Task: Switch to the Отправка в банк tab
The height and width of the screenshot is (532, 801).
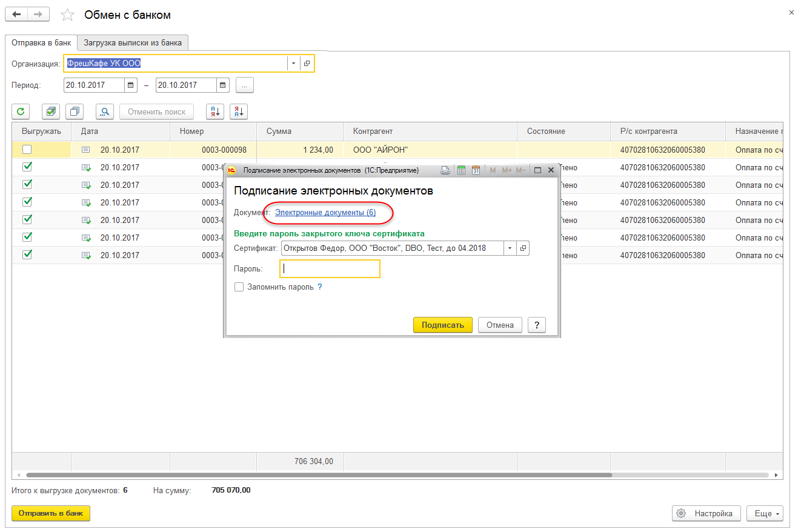Action: pos(41,43)
